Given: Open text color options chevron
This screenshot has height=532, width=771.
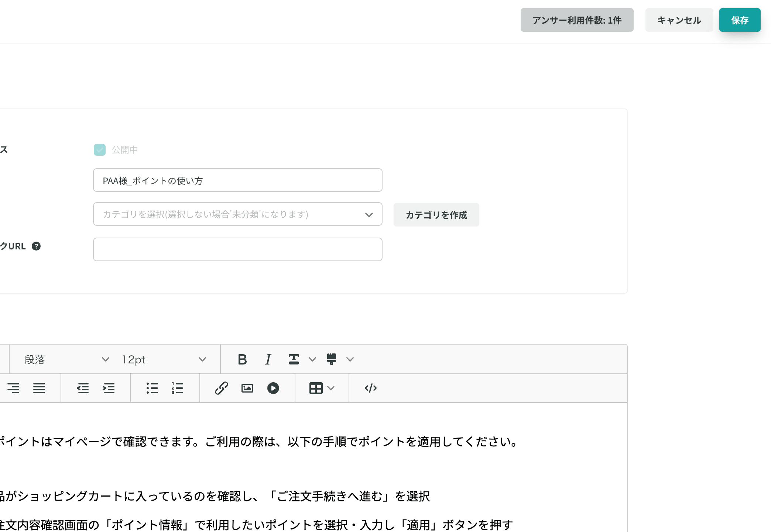Looking at the screenshot, I should pos(312,359).
